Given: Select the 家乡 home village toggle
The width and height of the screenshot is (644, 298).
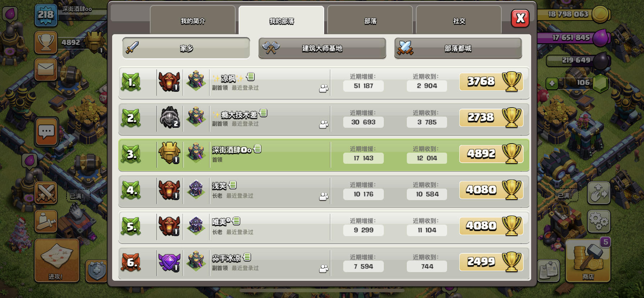Looking at the screenshot, I should (x=186, y=48).
